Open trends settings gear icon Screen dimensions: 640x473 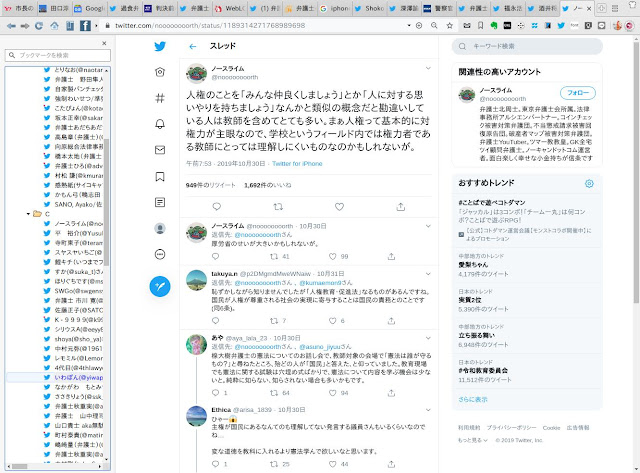pyautogui.click(x=589, y=184)
